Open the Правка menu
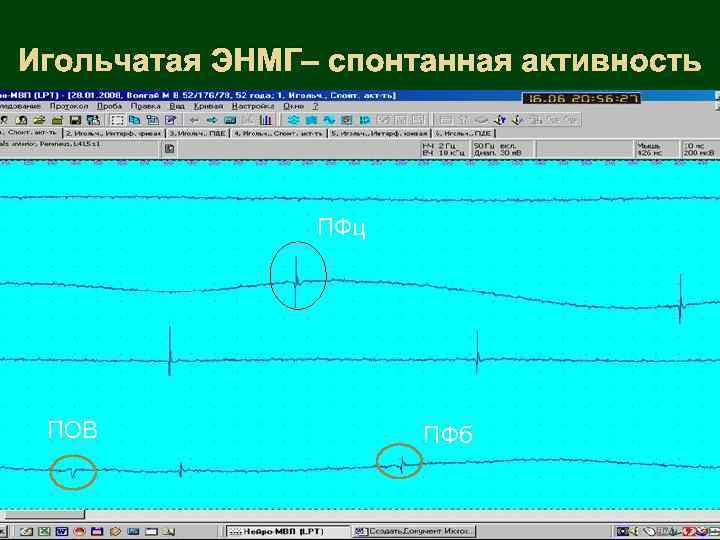720x540 pixels. [146, 106]
